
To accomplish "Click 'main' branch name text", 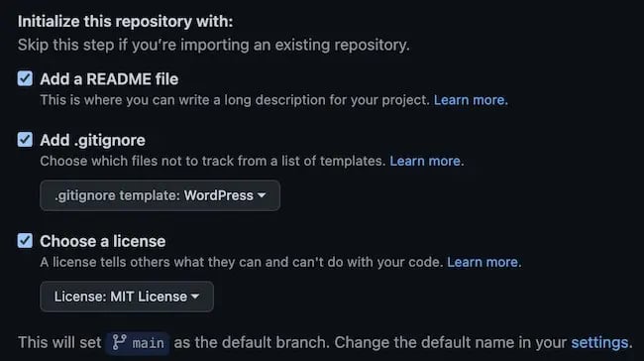I will pos(149,343).
